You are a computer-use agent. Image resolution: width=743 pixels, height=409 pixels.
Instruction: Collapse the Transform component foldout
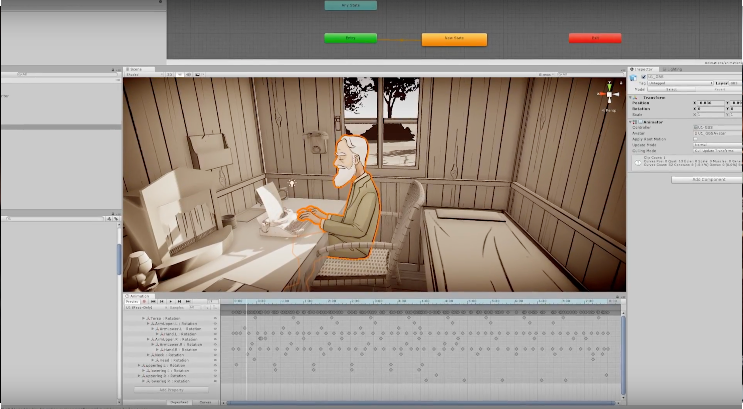(x=630, y=98)
